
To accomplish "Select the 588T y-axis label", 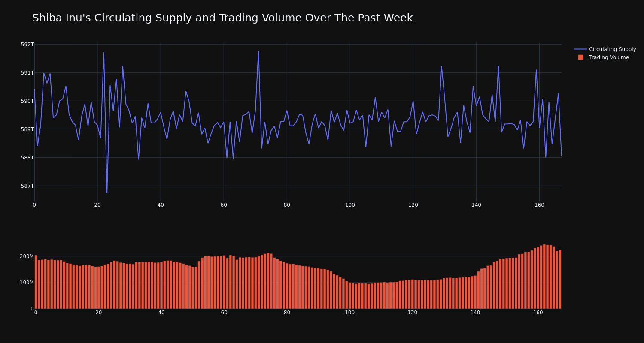I will pos(27,158).
